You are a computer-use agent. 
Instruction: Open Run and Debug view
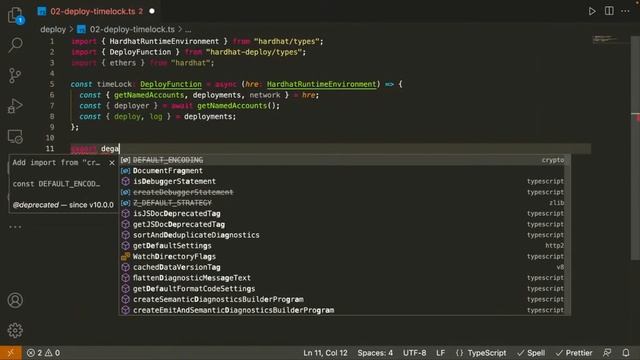15,106
